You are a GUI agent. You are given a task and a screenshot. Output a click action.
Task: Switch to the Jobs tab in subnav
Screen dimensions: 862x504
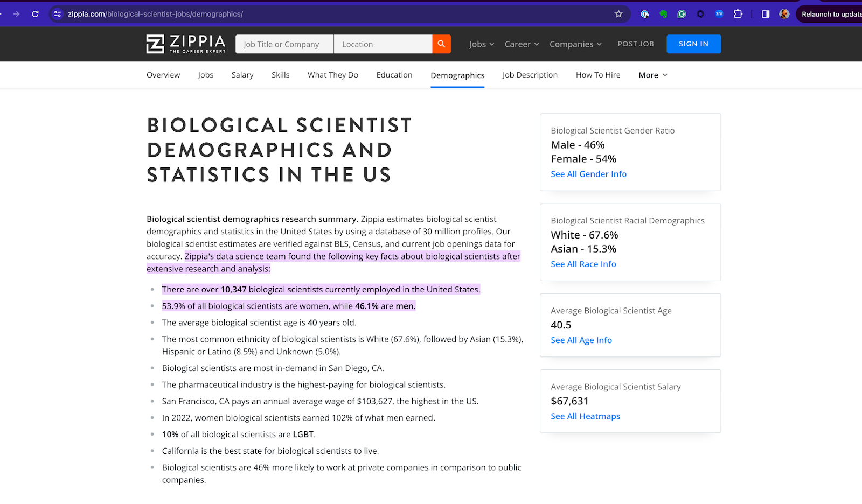[x=205, y=75]
